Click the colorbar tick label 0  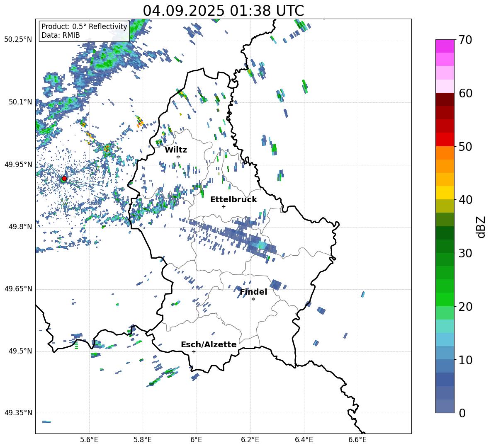[x=462, y=413]
